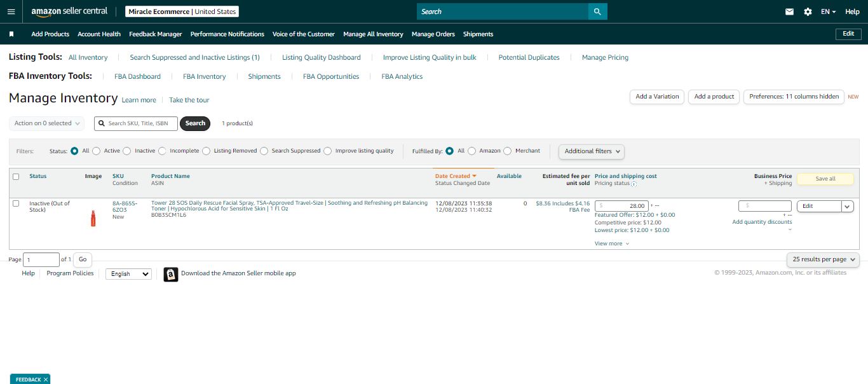Sort by Date Created column
The width and height of the screenshot is (868, 384).
click(456, 176)
